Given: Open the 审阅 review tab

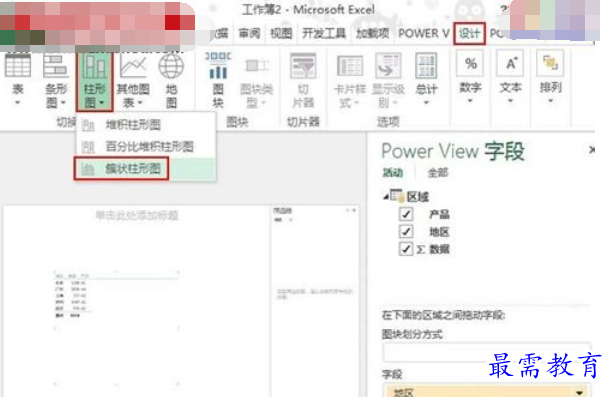Looking at the screenshot, I should (249, 34).
